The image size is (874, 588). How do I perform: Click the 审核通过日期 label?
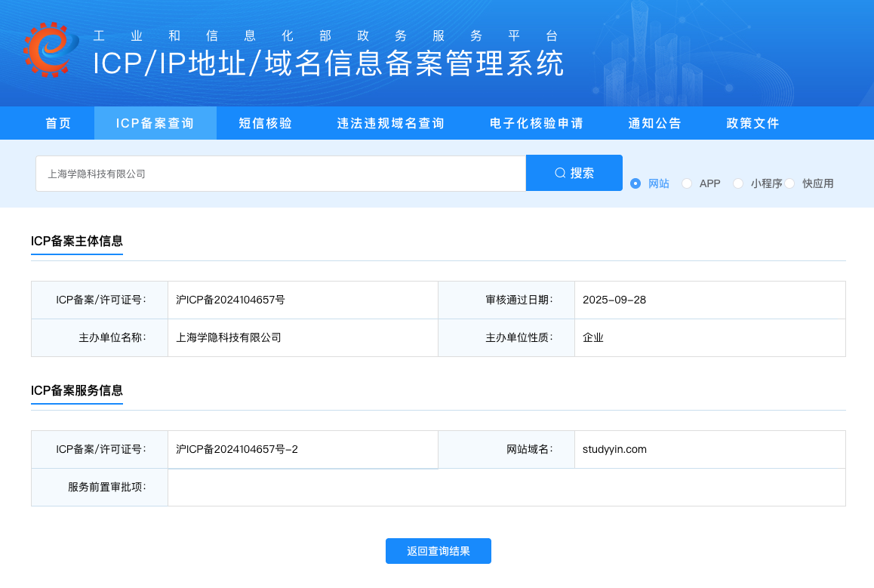(x=519, y=300)
